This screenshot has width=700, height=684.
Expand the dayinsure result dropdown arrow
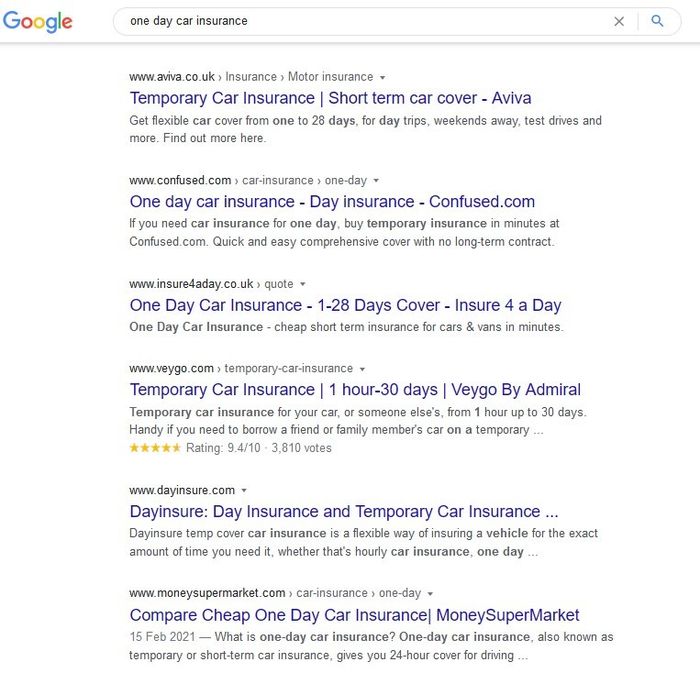244,491
